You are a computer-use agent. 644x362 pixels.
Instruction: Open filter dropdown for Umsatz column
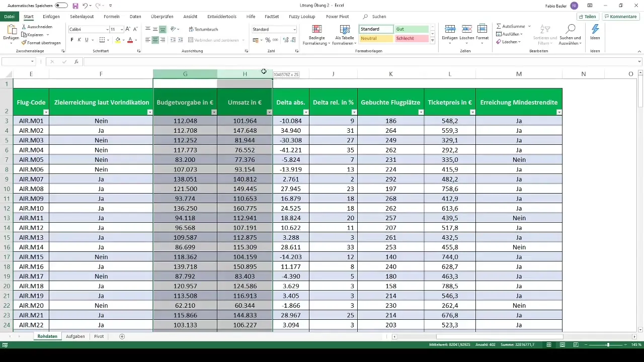pos(269,112)
